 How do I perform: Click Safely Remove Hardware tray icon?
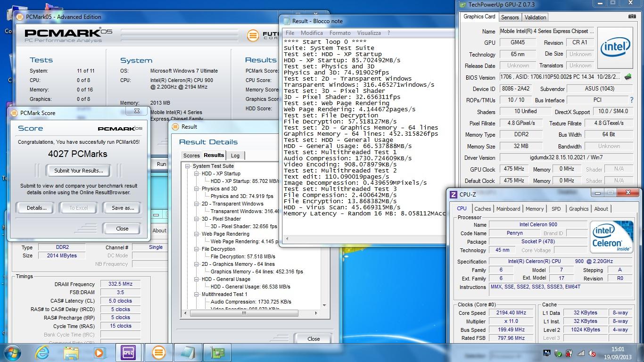pyautogui.click(x=558, y=353)
